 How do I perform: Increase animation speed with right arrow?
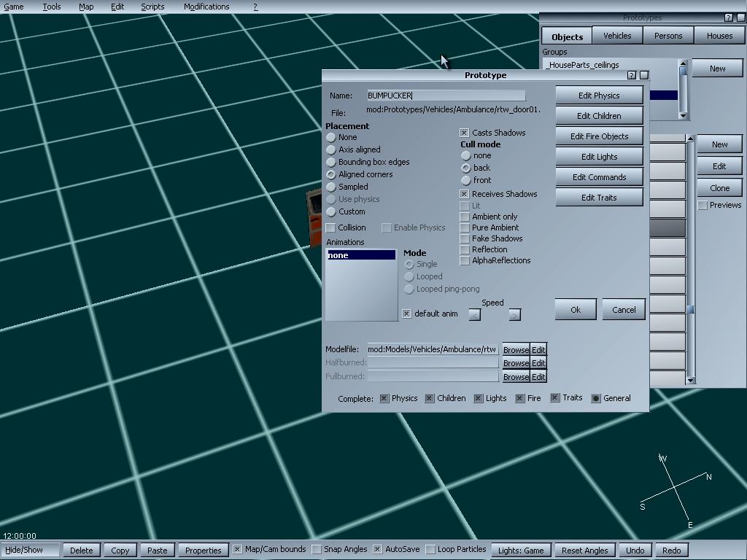(514, 315)
